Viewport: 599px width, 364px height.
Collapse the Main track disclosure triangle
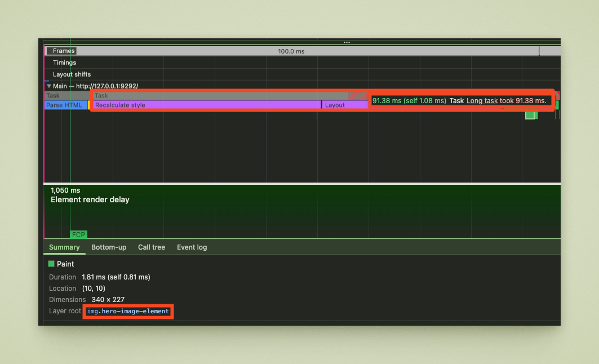click(x=49, y=87)
